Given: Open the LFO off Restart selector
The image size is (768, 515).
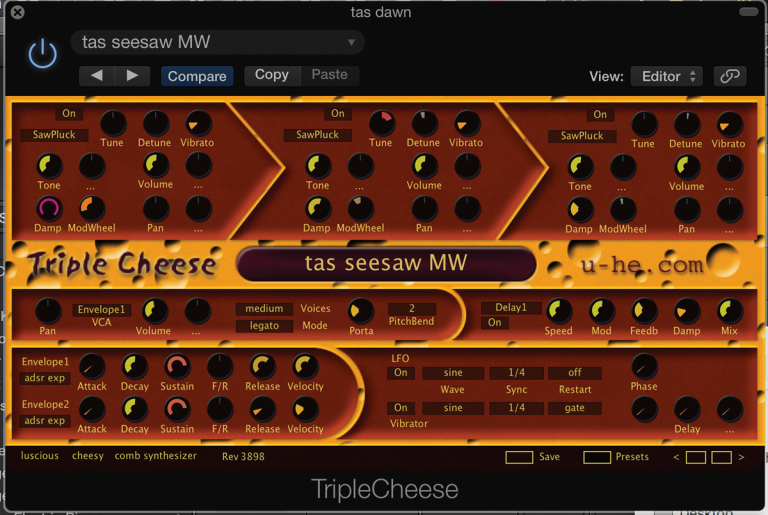Looking at the screenshot, I should (575, 373).
